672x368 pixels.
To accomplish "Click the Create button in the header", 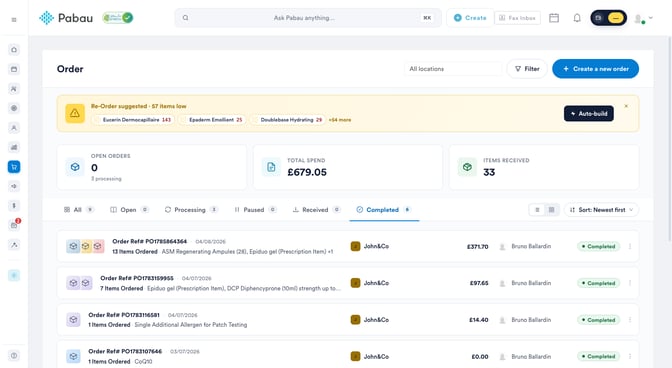I will click(470, 18).
